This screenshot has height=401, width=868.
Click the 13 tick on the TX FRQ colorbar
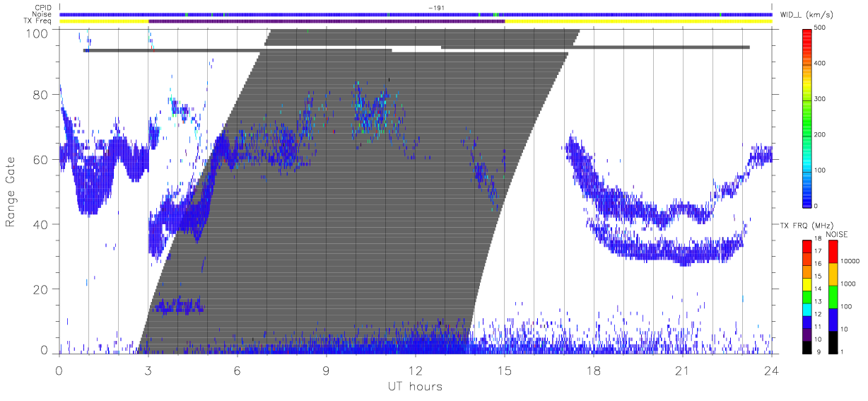(818, 301)
